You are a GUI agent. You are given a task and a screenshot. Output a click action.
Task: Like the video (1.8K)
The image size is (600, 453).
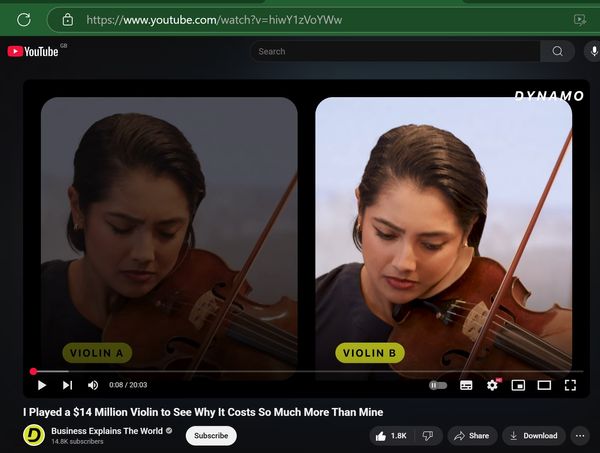click(x=391, y=436)
